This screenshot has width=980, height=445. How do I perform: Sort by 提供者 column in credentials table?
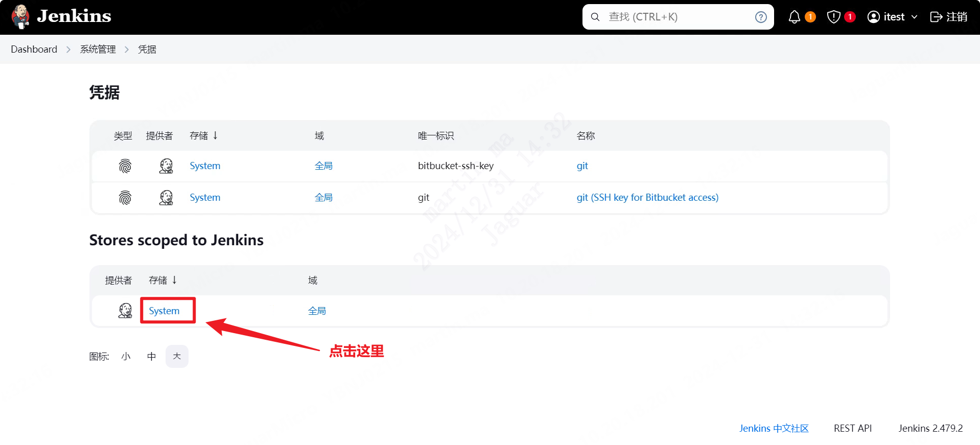[159, 135]
